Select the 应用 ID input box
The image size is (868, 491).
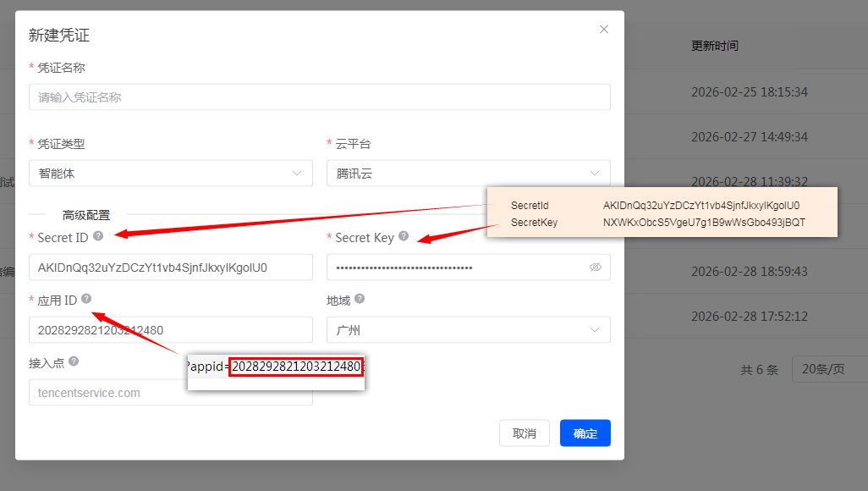(x=170, y=330)
